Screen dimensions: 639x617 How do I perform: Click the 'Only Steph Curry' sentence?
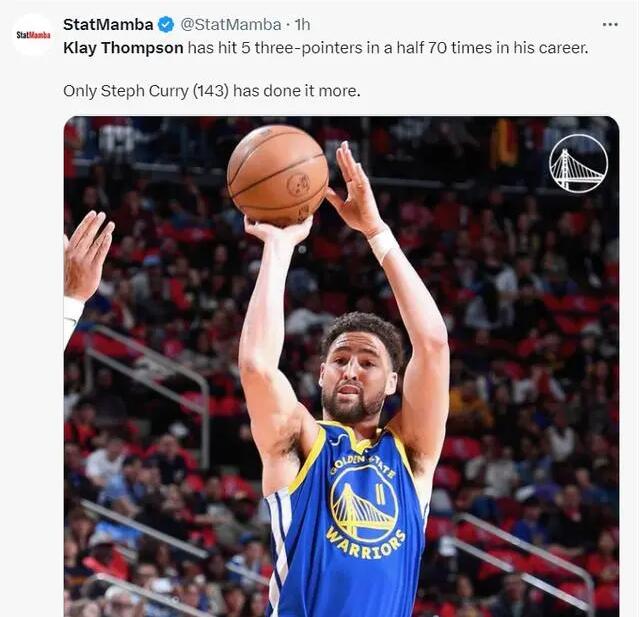[128, 91]
